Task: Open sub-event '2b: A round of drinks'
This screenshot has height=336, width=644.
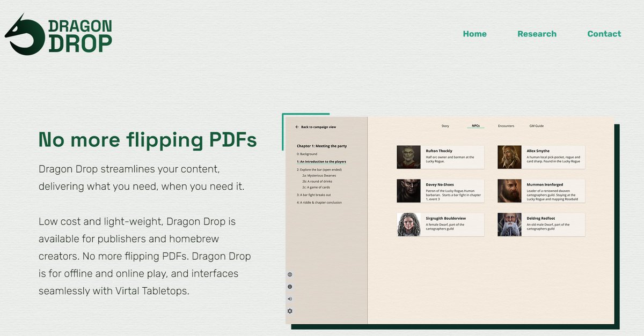Action: [x=318, y=181]
